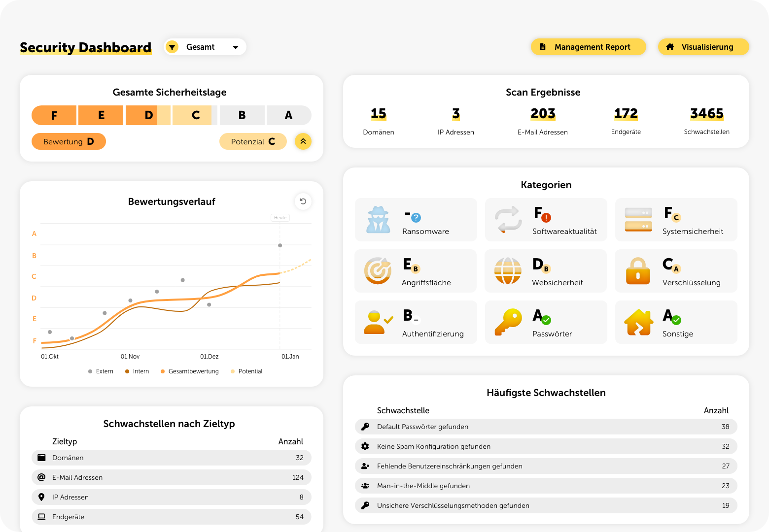Click the Heute marker on the chart

coord(280,218)
